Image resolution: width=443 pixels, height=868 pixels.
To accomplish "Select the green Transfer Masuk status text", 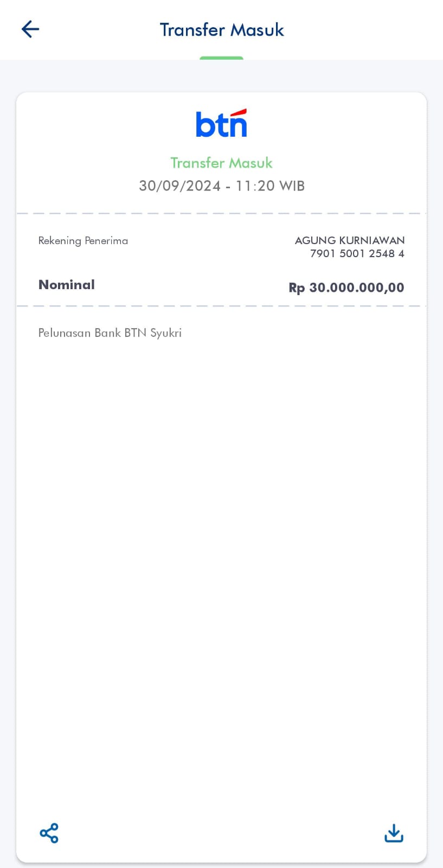I will tap(221, 163).
